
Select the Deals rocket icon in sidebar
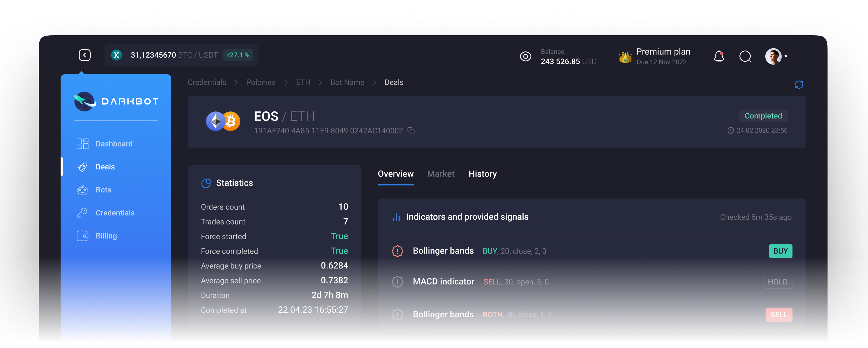pos(82,167)
